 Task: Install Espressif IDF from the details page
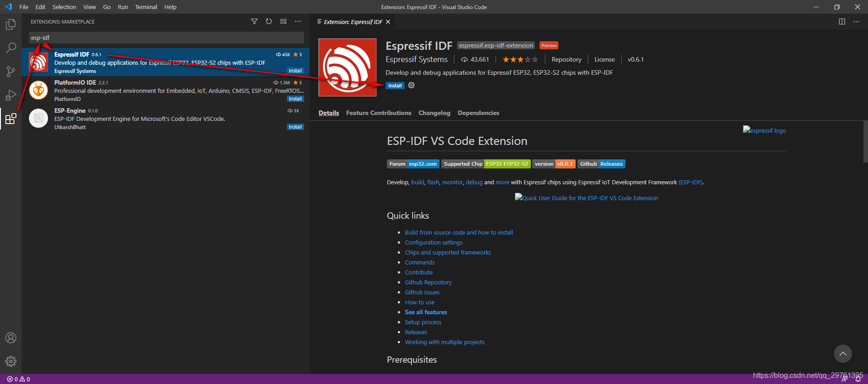point(395,86)
